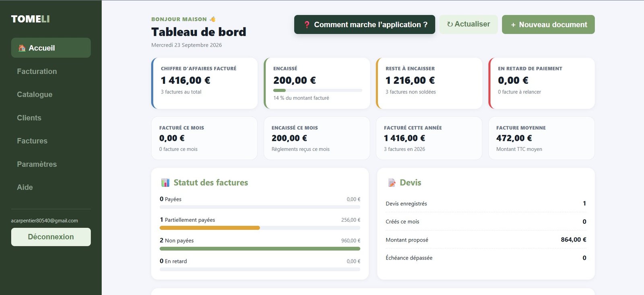Click the Devis enregistrés row

click(x=486, y=204)
